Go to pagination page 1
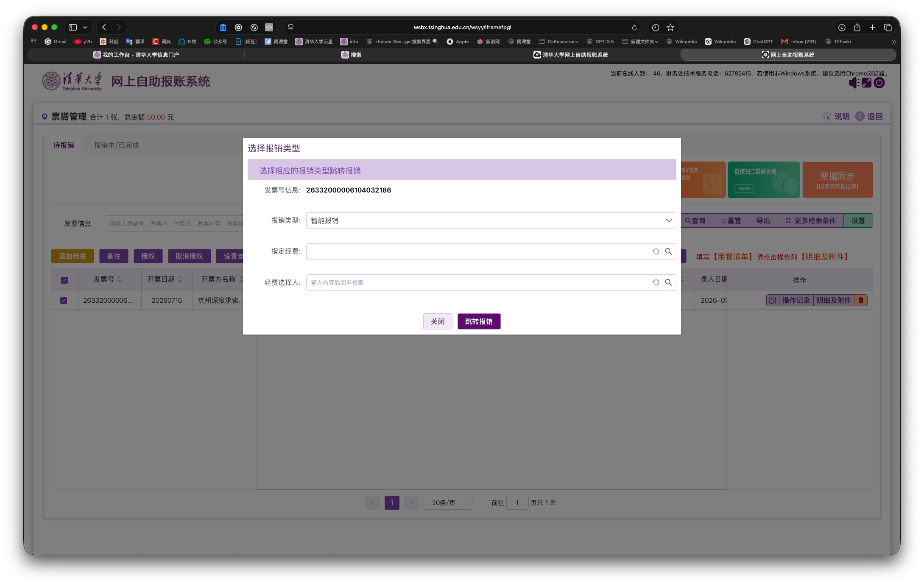 [392, 502]
